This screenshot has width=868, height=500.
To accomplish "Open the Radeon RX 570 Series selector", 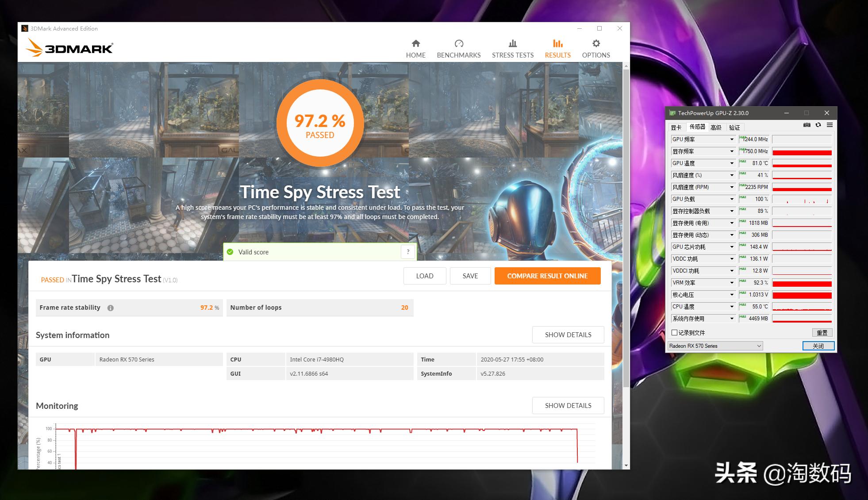I will click(715, 346).
